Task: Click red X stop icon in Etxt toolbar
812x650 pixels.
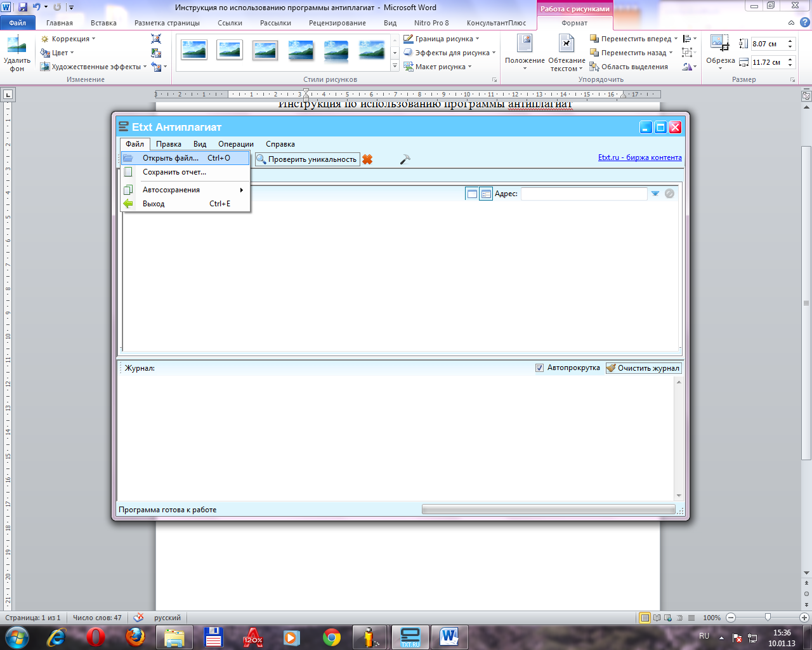Action: tap(367, 159)
